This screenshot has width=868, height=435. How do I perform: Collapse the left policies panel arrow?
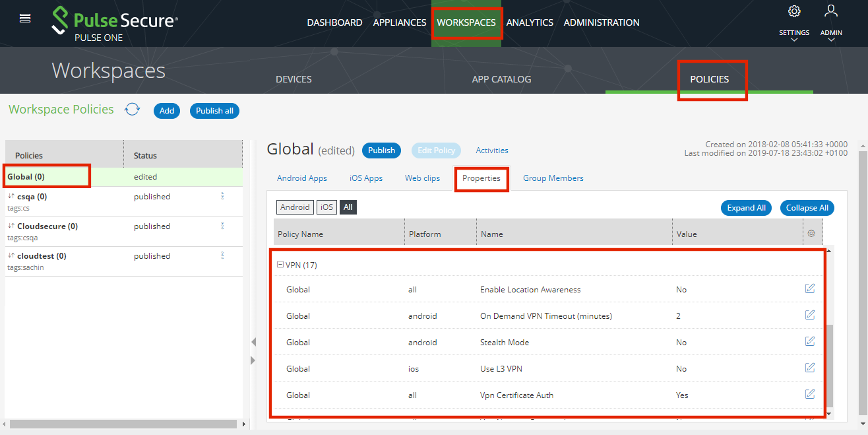[253, 342]
